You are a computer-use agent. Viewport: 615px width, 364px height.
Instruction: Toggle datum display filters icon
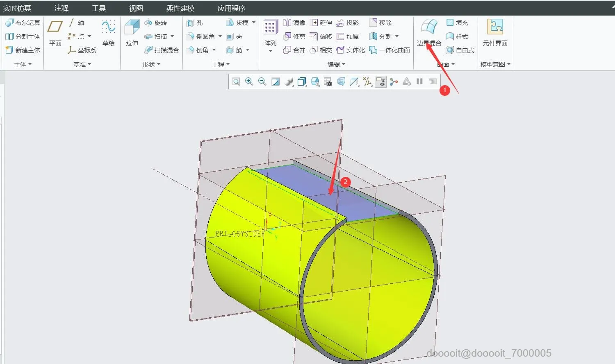pos(367,81)
